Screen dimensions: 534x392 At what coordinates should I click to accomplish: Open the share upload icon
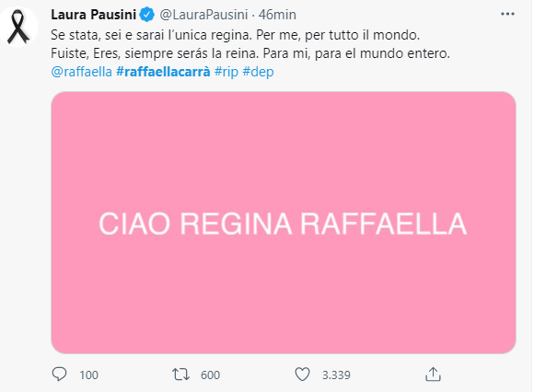(x=433, y=374)
